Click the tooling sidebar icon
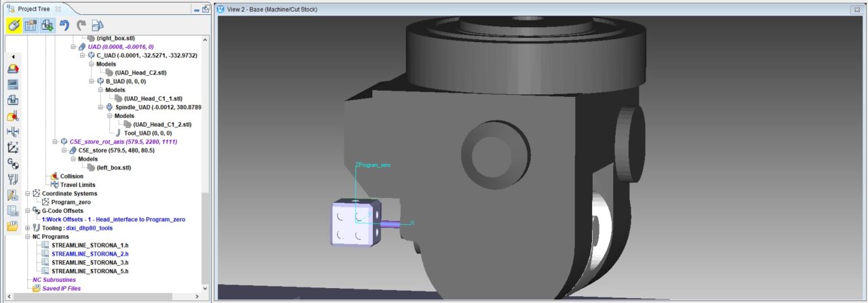The width and height of the screenshot is (868, 303). coord(13,179)
